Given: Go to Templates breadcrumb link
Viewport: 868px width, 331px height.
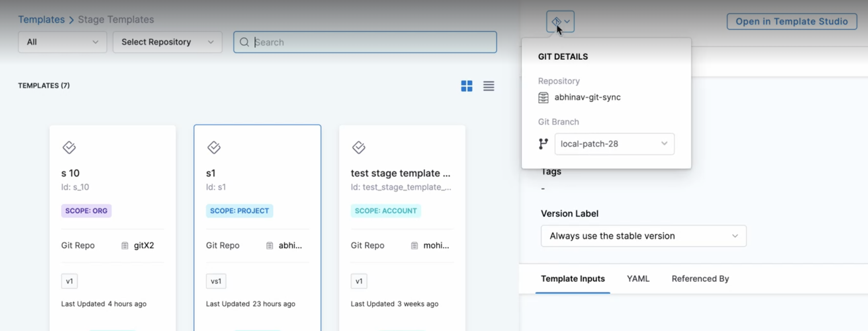Looking at the screenshot, I should point(41,20).
